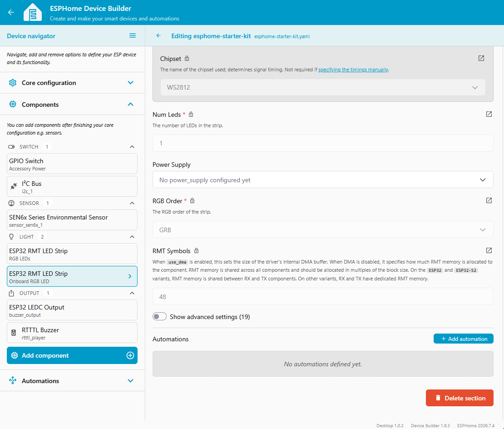Click the lock icon next to RMT Symbols
Image resolution: width=504 pixels, height=429 pixels.
(197, 250)
